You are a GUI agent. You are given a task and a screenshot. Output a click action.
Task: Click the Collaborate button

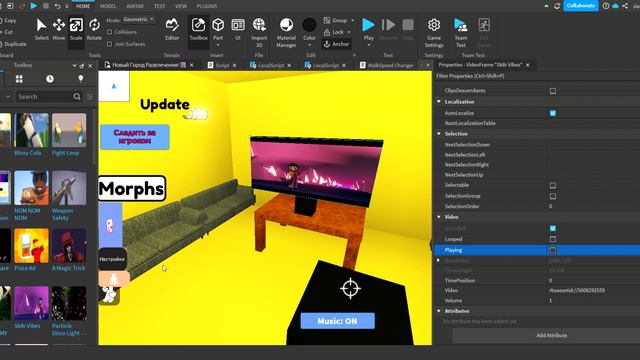[581, 6]
